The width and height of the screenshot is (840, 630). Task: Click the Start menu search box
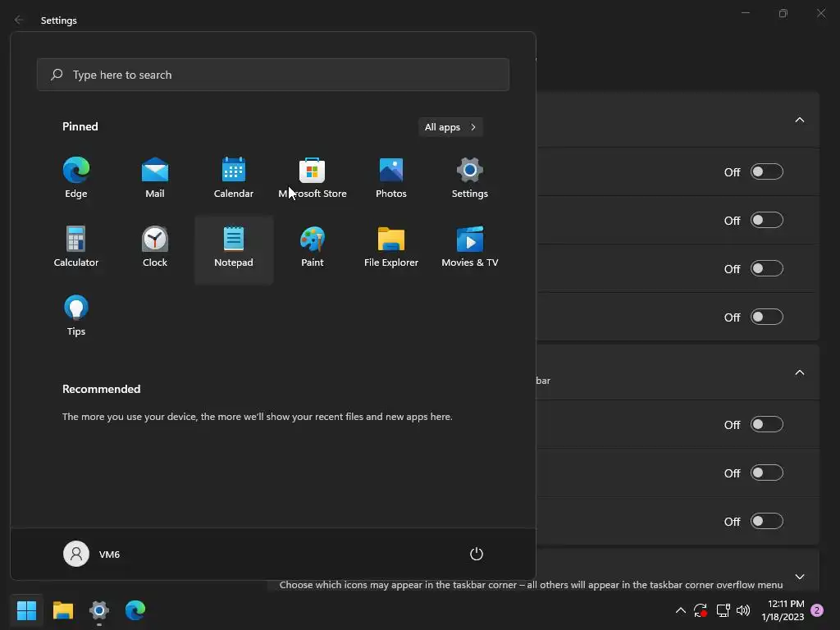click(x=272, y=75)
